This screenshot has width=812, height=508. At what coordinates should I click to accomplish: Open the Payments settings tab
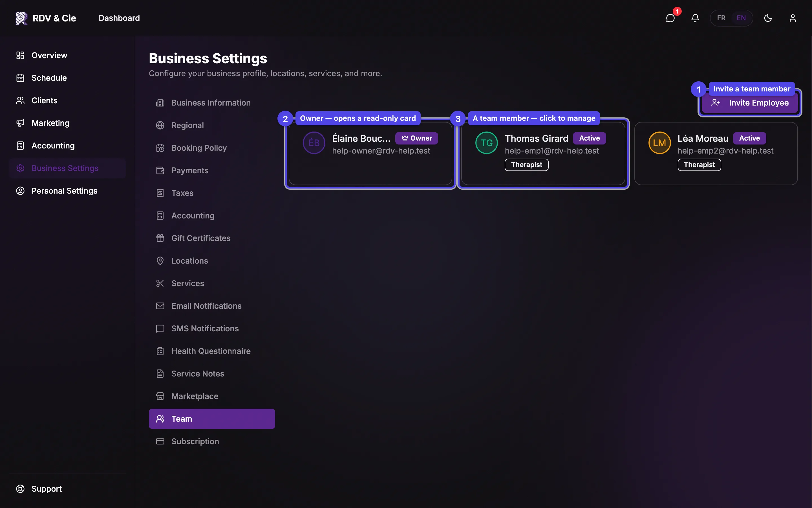pyautogui.click(x=212, y=170)
